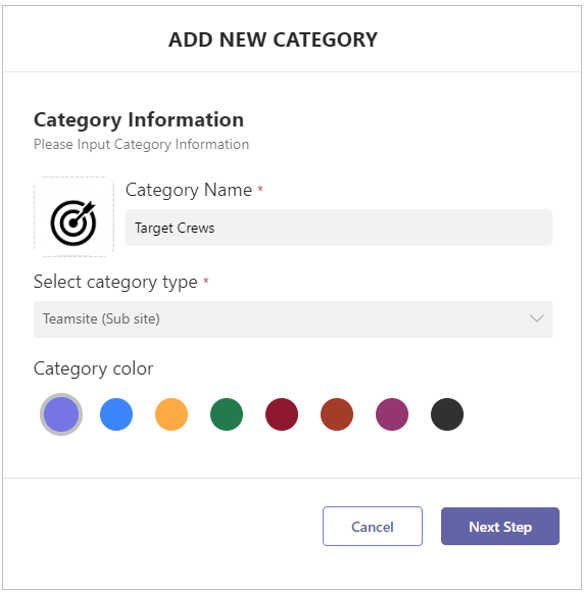Select the magenta purple color swatch
The image size is (587, 593).
pyautogui.click(x=392, y=414)
